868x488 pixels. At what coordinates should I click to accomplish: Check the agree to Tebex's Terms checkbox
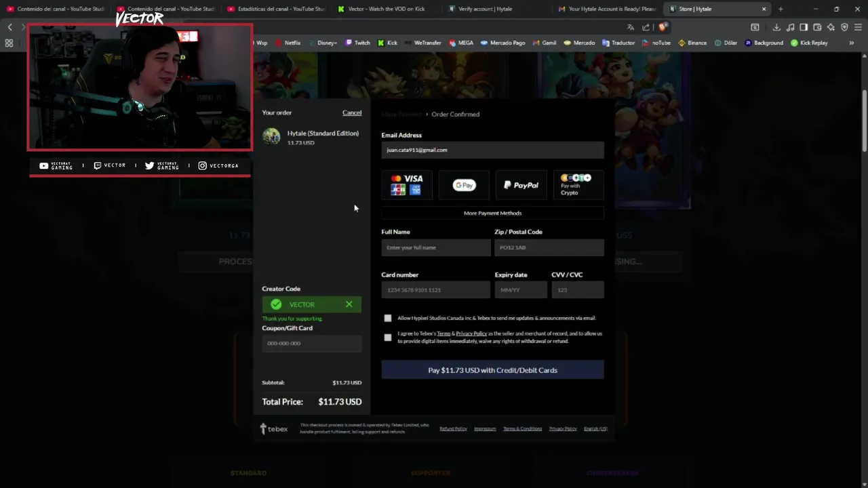[388, 337]
